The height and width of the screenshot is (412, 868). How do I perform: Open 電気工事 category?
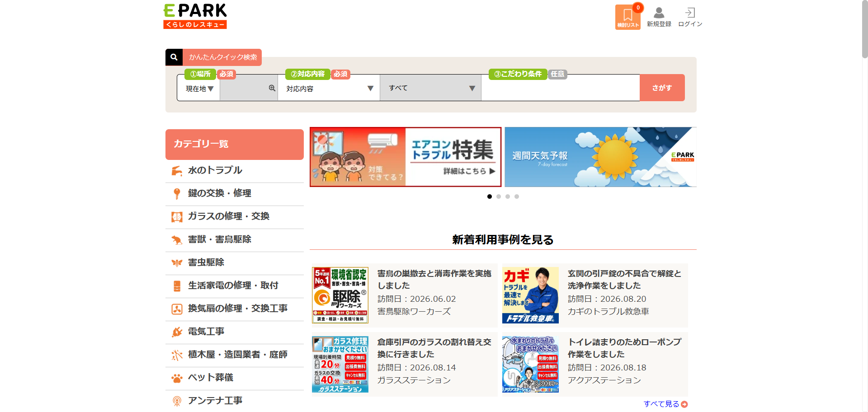pos(235,332)
